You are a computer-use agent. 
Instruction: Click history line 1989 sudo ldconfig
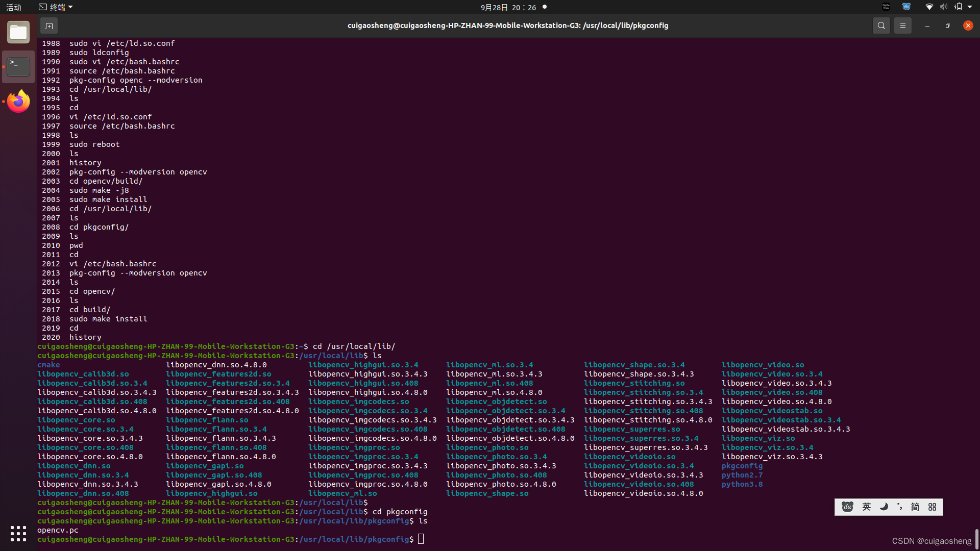[x=85, y=53]
